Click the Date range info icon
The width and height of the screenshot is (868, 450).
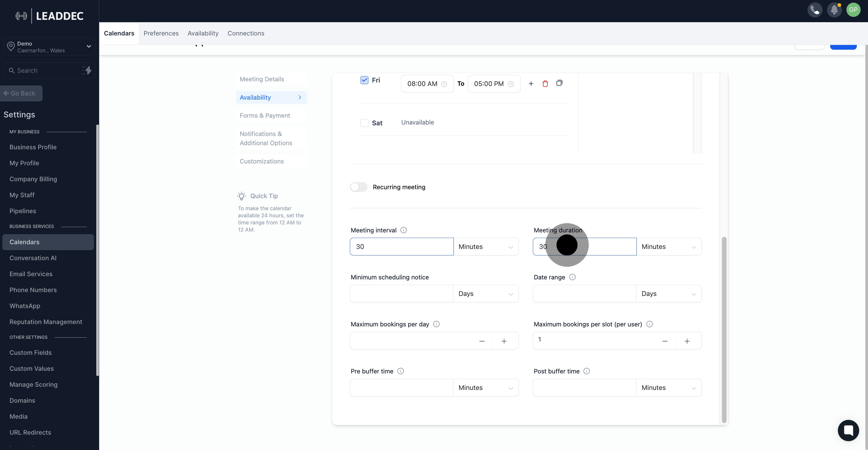[572, 277]
